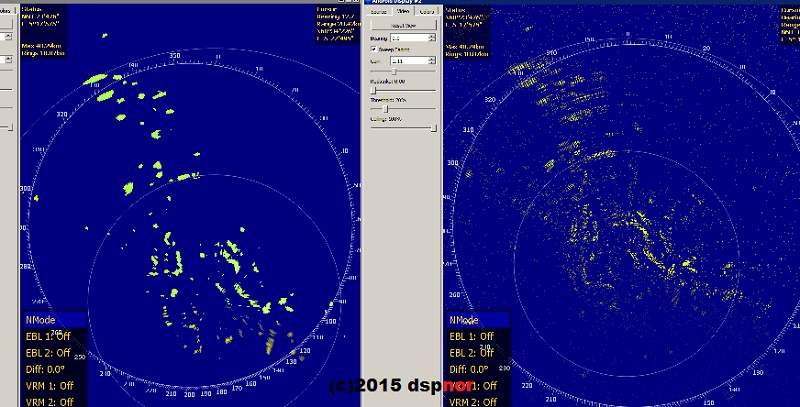The height and width of the screenshot is (407, 800).
Task: Click the Ceiling slider handle
Action: coord(433,128)
